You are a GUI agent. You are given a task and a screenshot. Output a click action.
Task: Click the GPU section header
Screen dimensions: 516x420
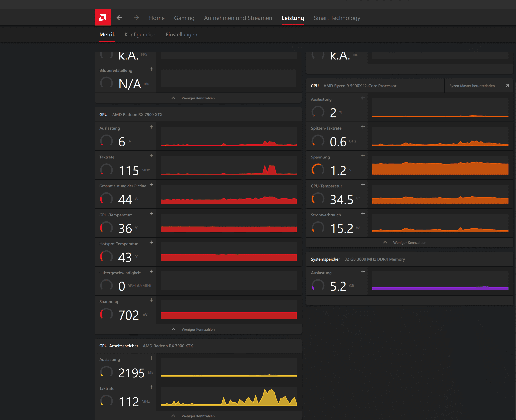198,114
